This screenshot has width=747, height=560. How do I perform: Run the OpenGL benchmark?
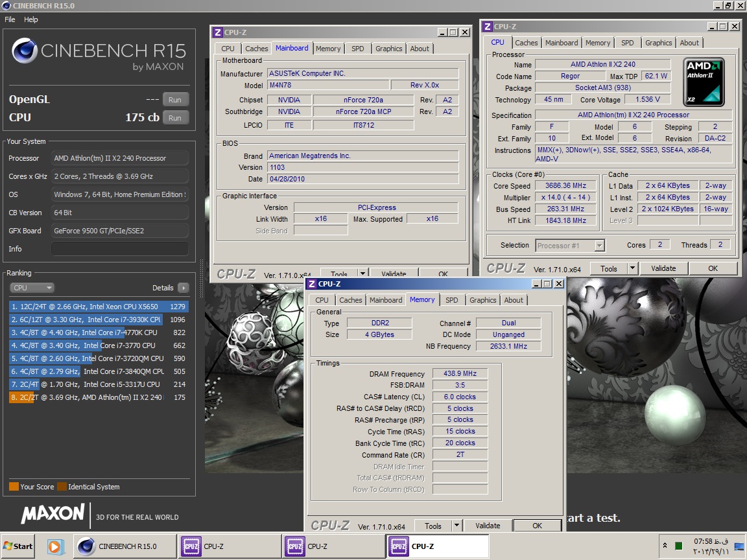[x=175, y=100]
